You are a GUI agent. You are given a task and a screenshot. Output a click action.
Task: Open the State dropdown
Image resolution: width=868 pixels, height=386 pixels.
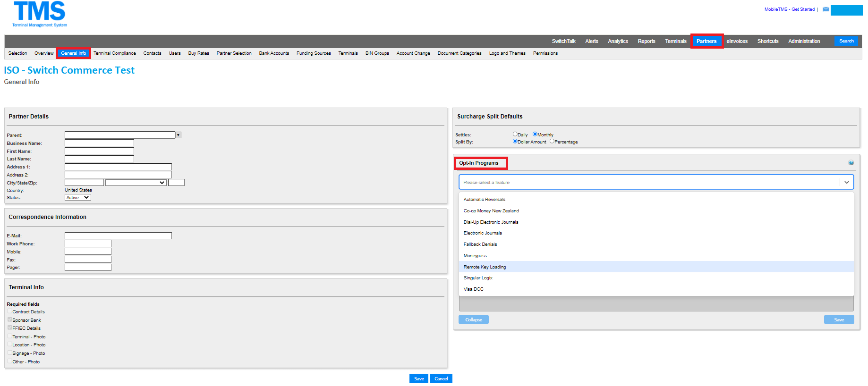click(x=136, y=183)
